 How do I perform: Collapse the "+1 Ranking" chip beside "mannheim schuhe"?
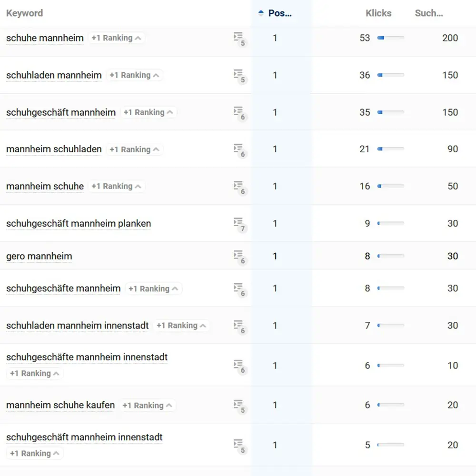116,186
